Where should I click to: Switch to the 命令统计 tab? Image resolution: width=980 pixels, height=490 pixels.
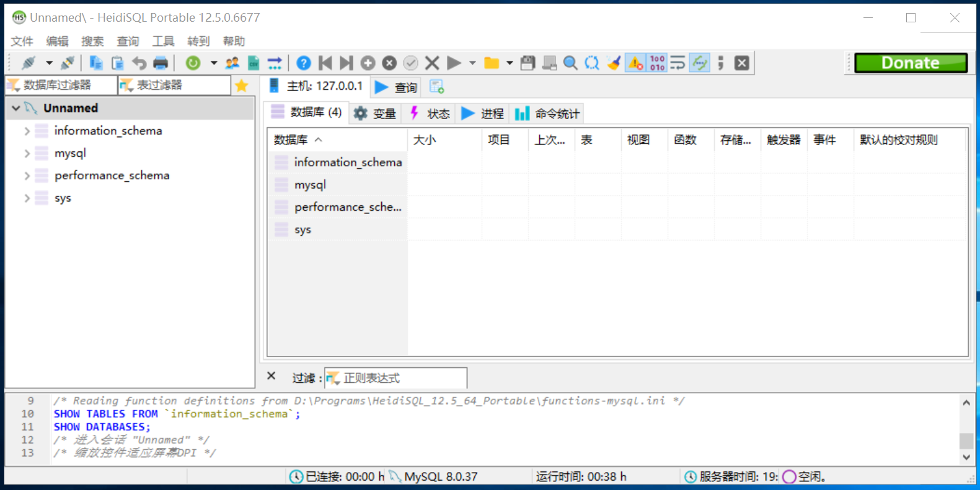[547, 114]
